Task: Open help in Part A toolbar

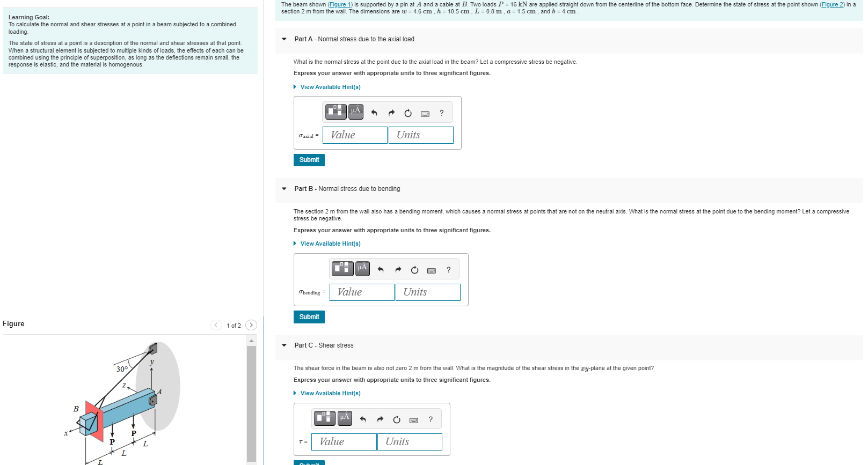Action: (442, 113)
